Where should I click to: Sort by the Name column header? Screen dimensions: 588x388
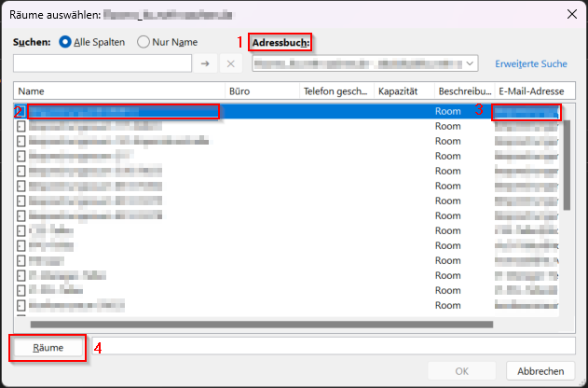[119, 91]
